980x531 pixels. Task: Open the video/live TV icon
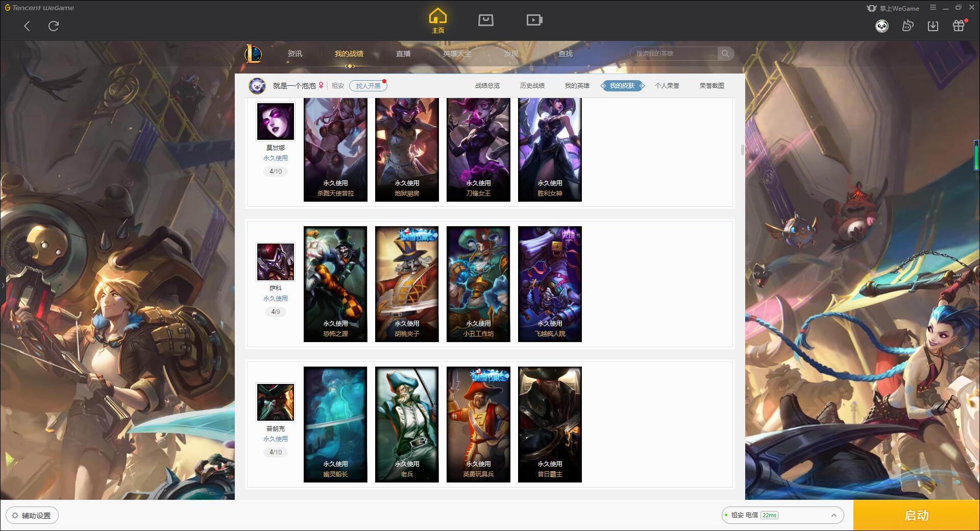coord(534,20)
